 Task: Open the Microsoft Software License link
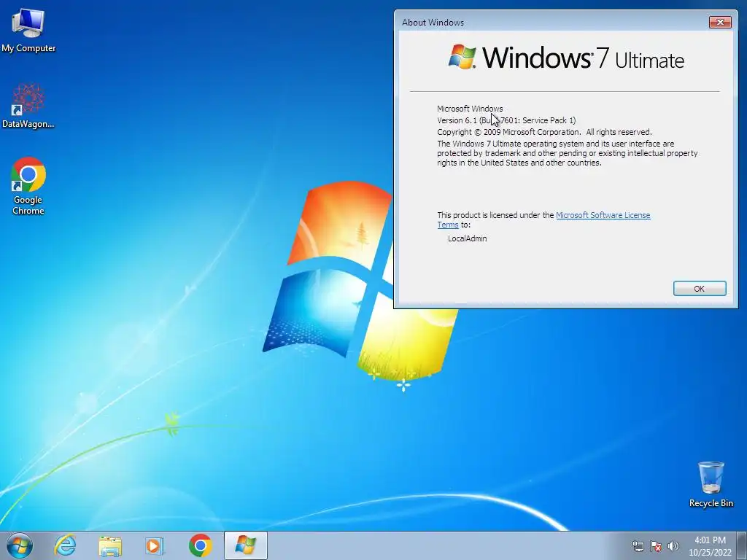603,215
